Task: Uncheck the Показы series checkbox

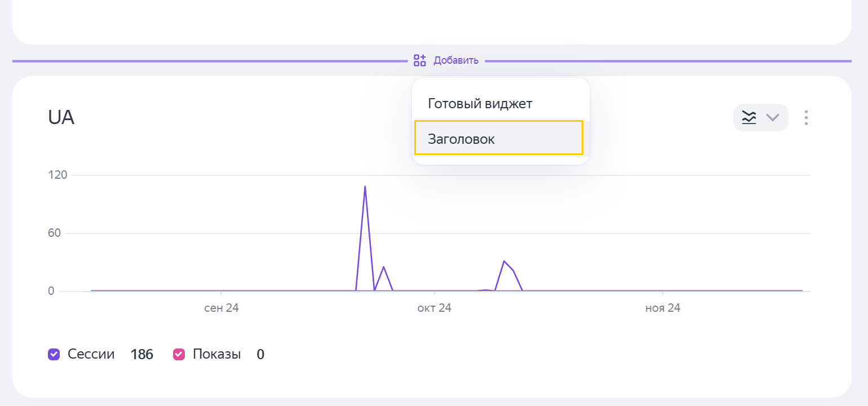Action: click(179, 355)
